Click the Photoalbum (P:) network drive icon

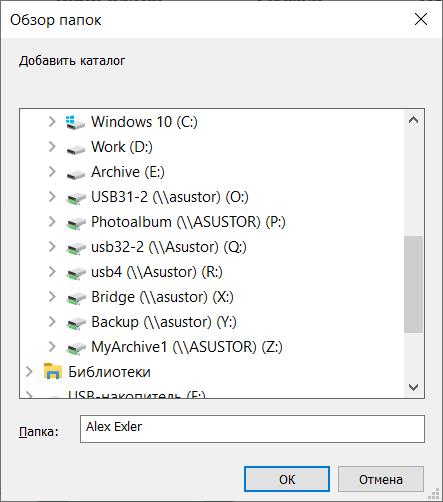click(x=75, y=223)
